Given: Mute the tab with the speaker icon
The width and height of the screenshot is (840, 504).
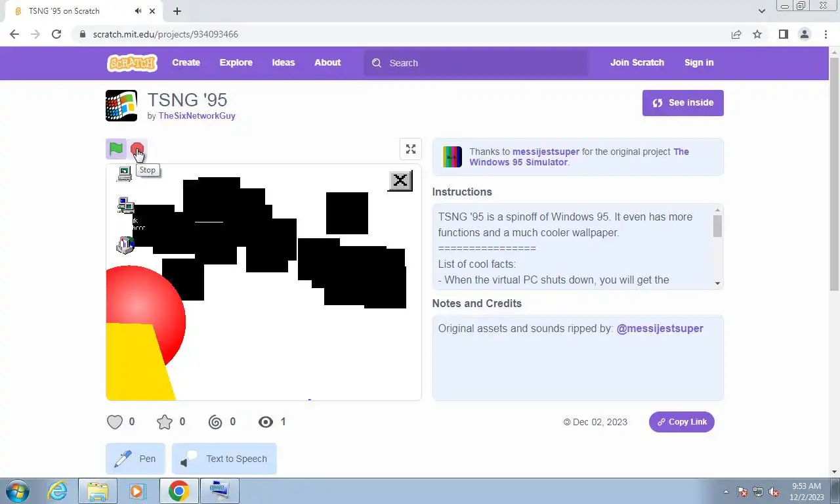Looking at the screenshot, I should point(138,11).
